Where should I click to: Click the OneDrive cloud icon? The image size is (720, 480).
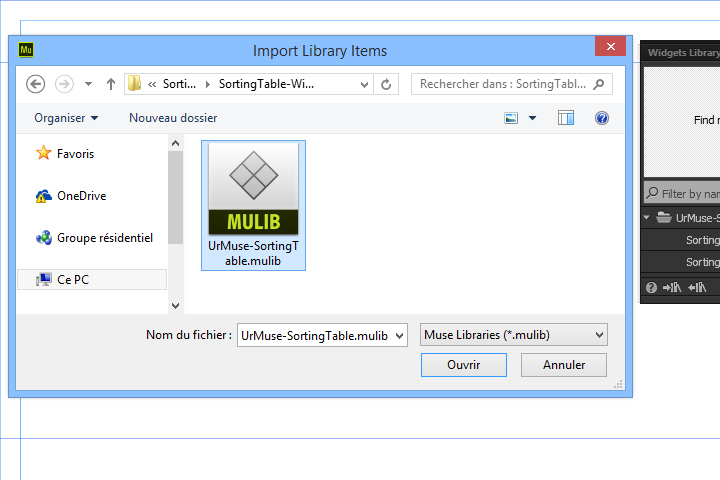[44, 196]
